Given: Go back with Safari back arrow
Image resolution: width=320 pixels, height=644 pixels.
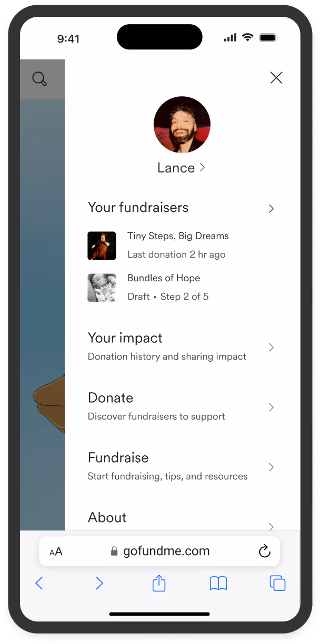Looking at the screenshot, I should 39,583.
